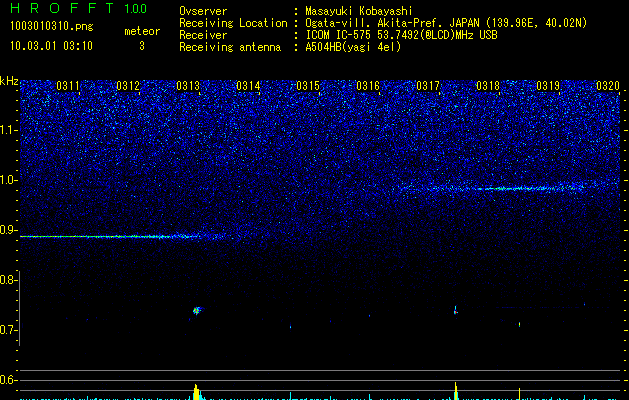Click the Receiving Location label
The image size is (629, 400).
[233, 23]
